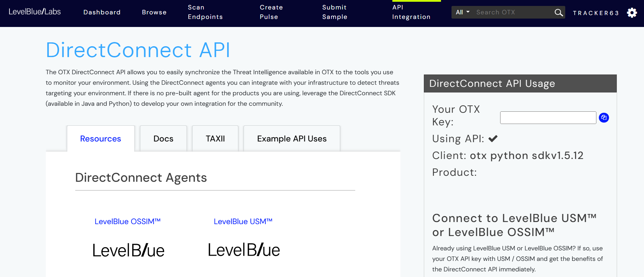The image size is (644, 277).
Task: Follow the LevelBlue USM™ link
Action: coord(243,221)
